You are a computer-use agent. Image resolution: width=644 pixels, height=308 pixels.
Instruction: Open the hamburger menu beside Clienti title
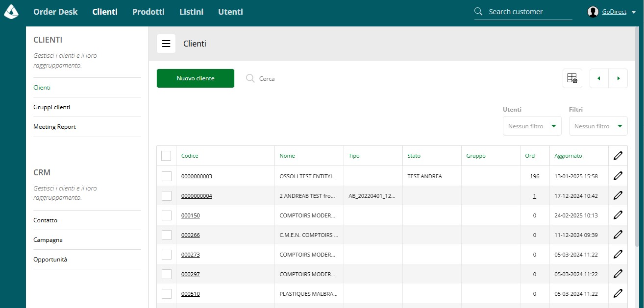(x=166, y=44)
